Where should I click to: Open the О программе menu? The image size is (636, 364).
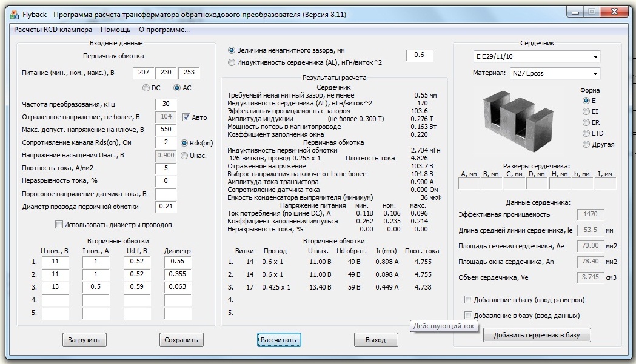pos(164,29)
